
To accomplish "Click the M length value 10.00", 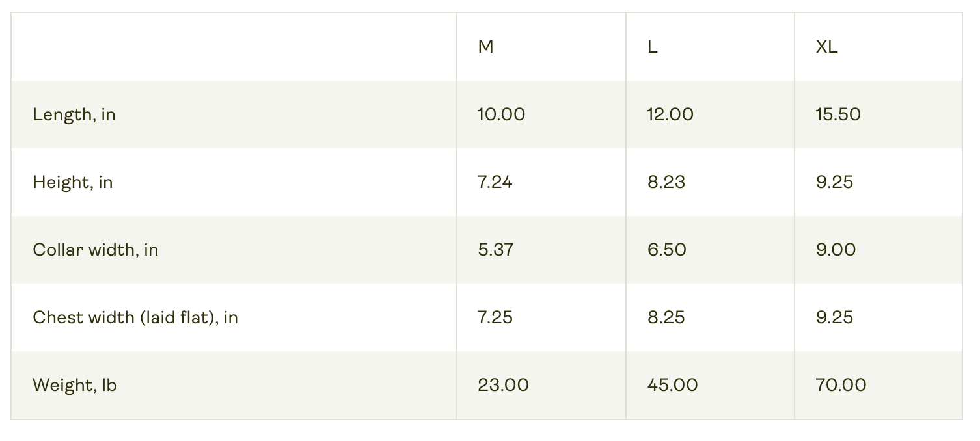I will pyautogui.click(x=501, y=114).
